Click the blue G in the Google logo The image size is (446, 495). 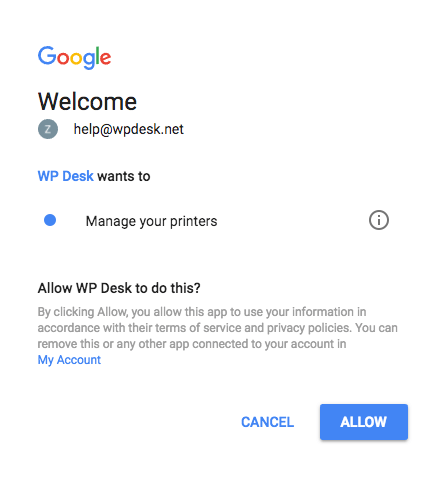[x=47, y=55]
